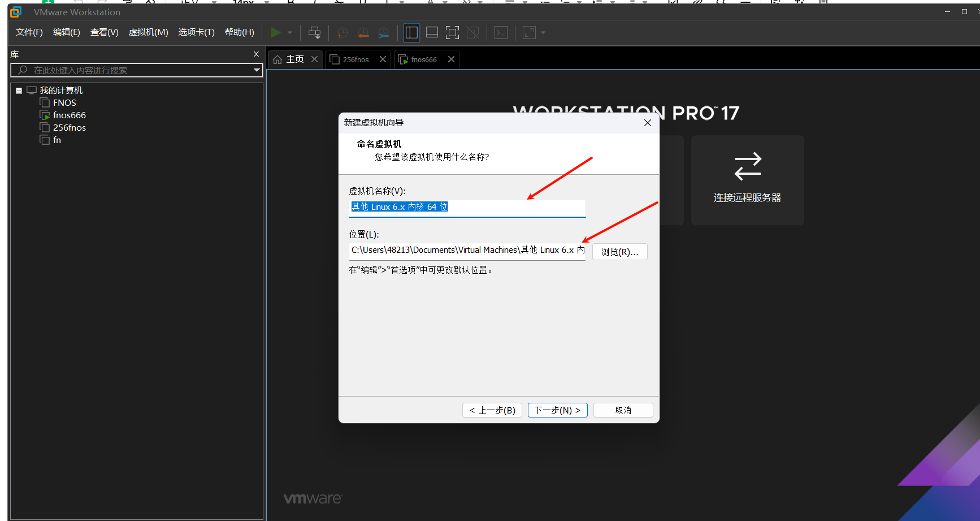Open the snapshot manager wrench icon
The width and height of the screenshot is (980, 521).
(x=384, y=33)
